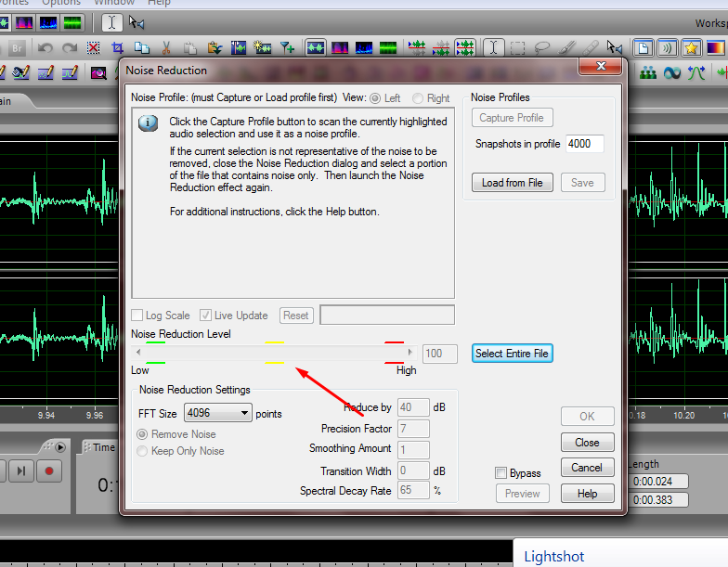Viewport: 728px width, 567px height.
Task: Switch to Spectral Frequency Display in top toolbar
Action: click(x=24, y=22)
